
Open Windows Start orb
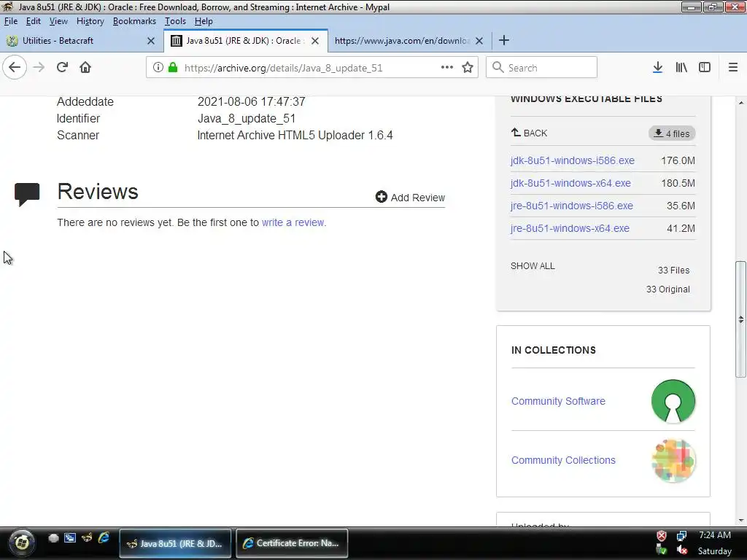pos(22,542)
